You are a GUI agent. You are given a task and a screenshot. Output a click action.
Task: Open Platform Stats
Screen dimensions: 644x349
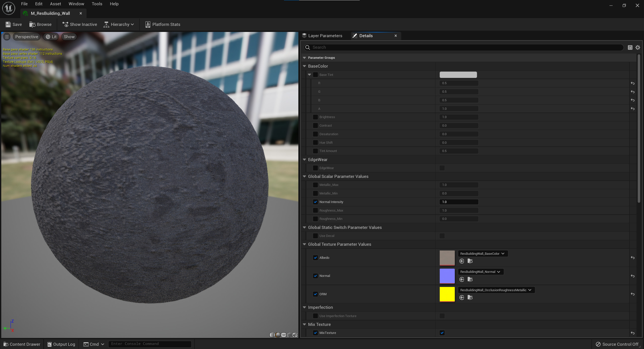tap(163, 24)
